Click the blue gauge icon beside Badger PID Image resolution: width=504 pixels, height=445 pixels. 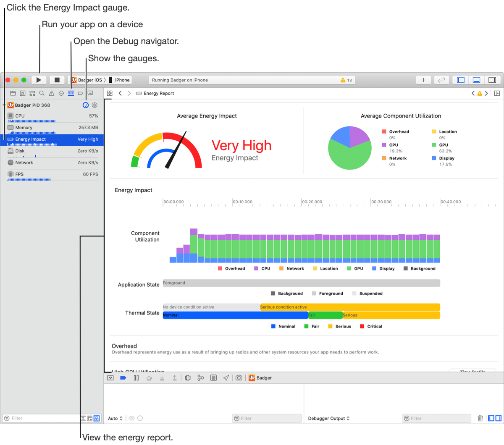(x=86, y=105)
